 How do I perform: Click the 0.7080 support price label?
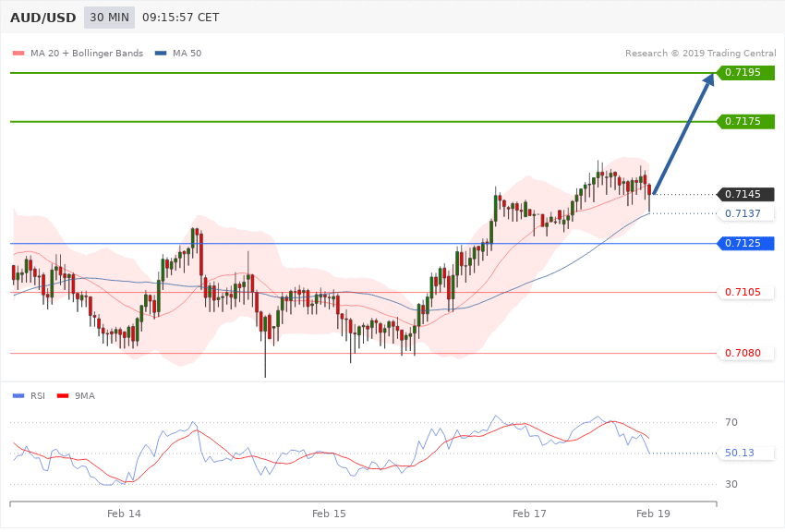746,354
